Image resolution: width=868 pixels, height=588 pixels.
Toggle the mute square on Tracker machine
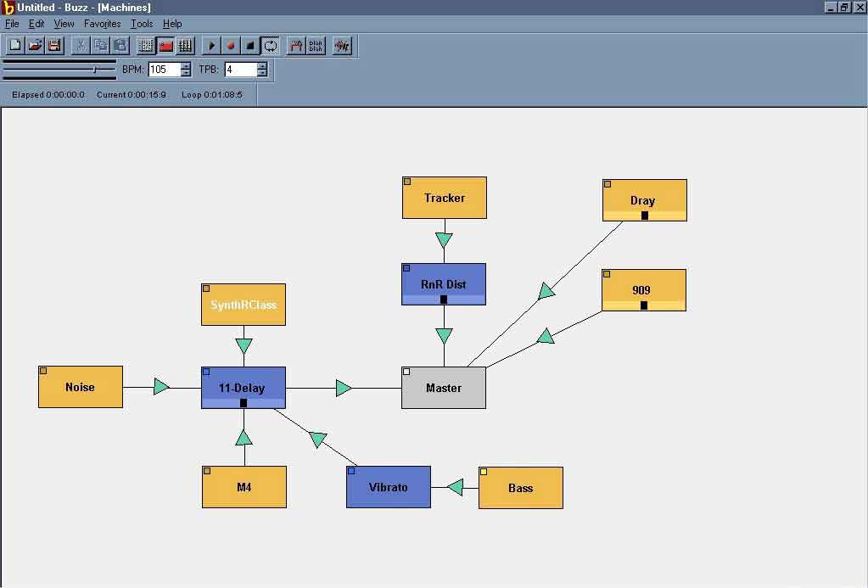tap(407, 182)
